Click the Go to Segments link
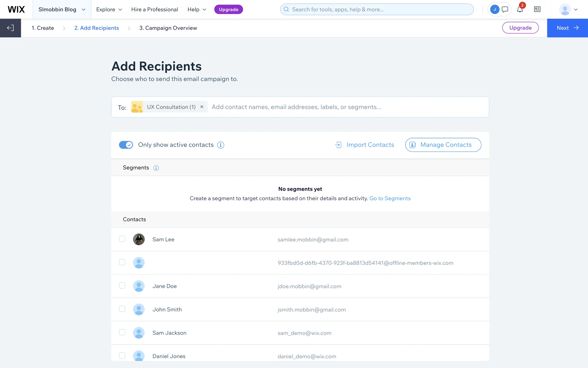This screenshot has height=368, width=588. point(390,198)
